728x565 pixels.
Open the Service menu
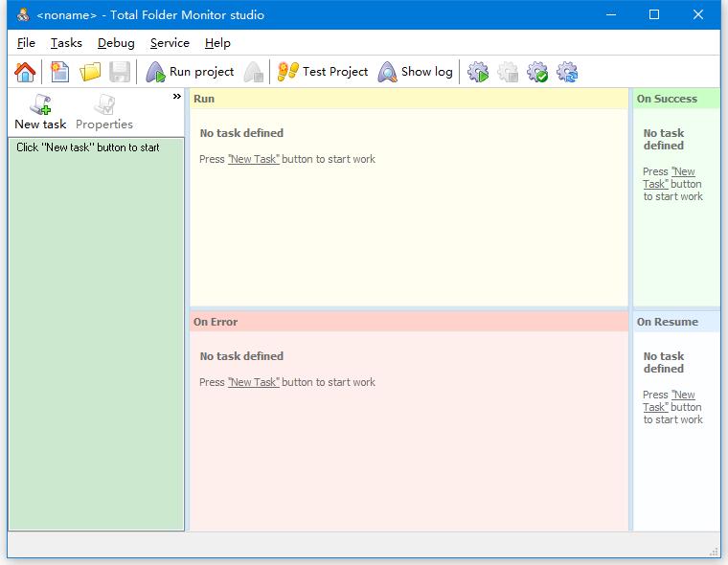pyautogui.click(x=170, y=43)
